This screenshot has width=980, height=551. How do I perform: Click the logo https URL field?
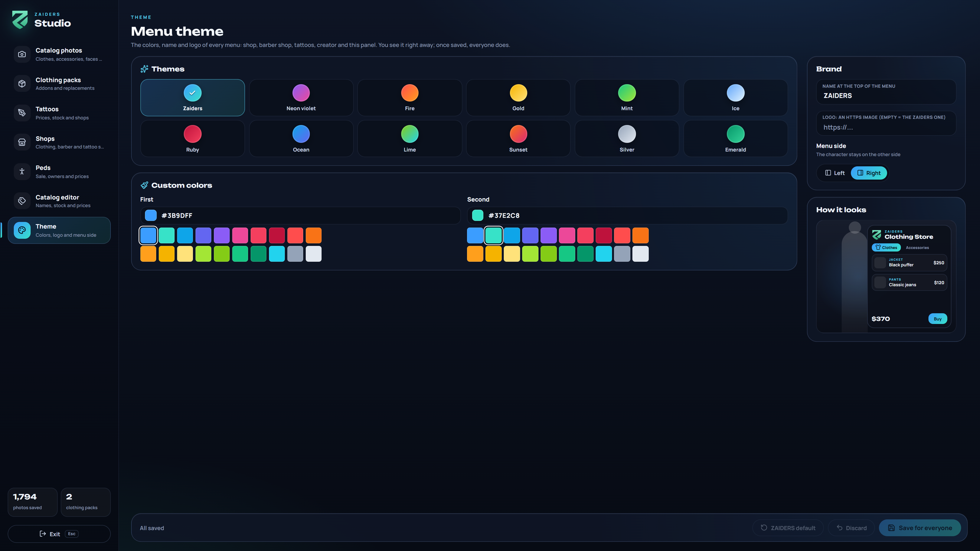point(886,123)
